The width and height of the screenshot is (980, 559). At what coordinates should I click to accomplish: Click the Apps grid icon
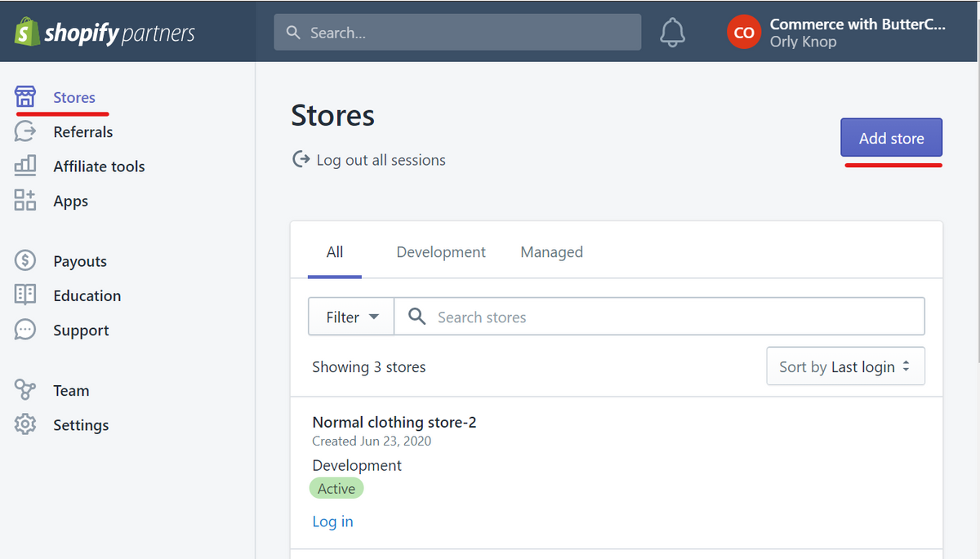[x=25, y=201]
